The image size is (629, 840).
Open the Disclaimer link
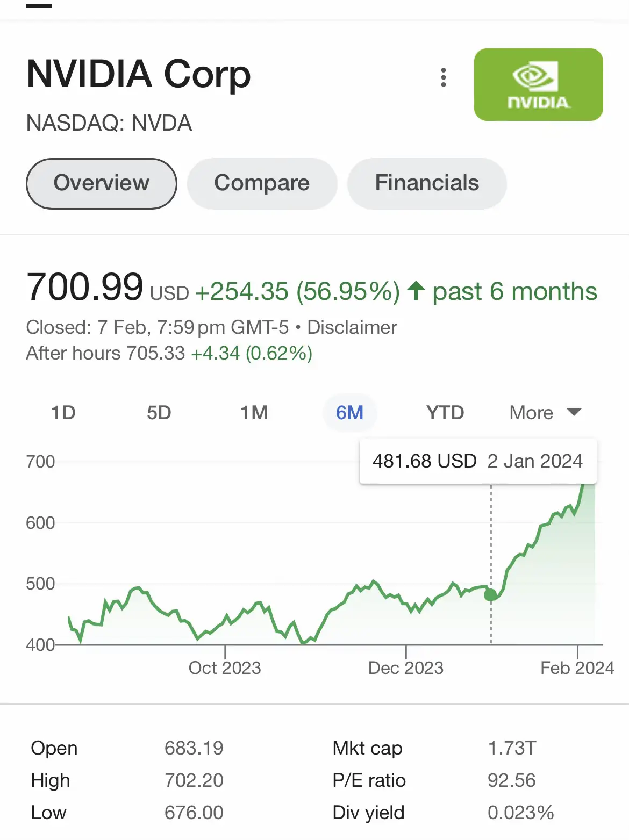click(352, 327)
